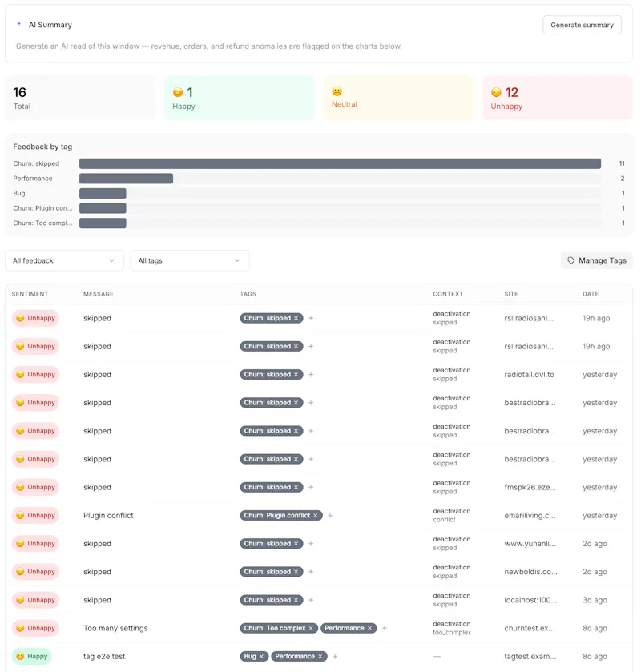Remove Churn: skipped tag on fmspk26.eze row
This screenshot has width=641, height=672.
[x=296, y=487]
